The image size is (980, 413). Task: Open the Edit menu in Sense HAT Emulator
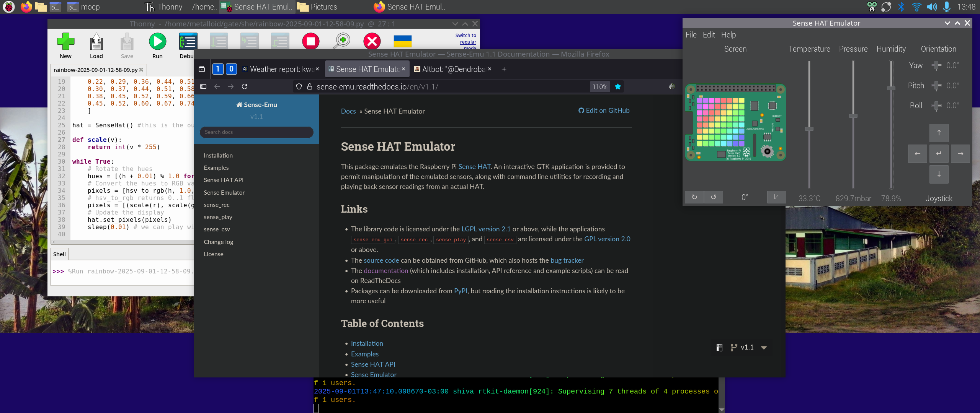709,35
